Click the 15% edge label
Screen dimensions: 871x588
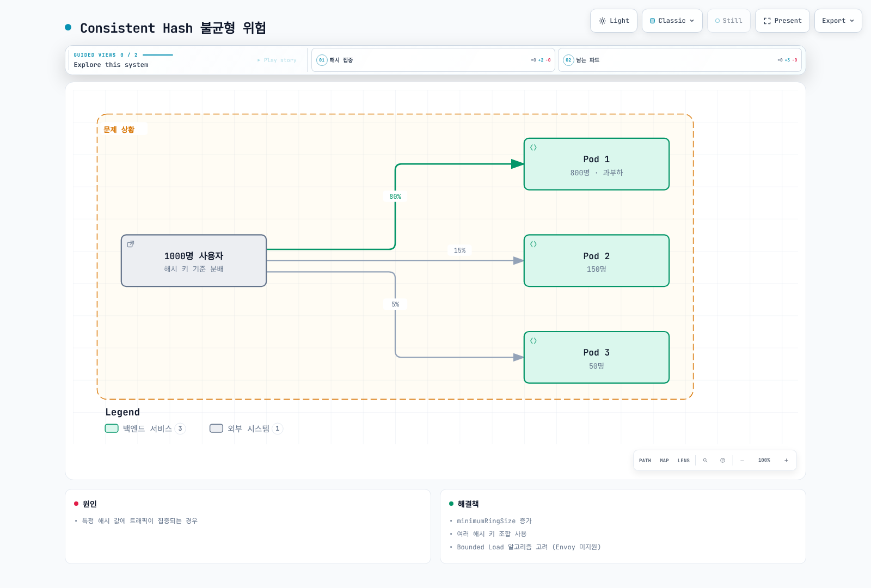point(460,250)
